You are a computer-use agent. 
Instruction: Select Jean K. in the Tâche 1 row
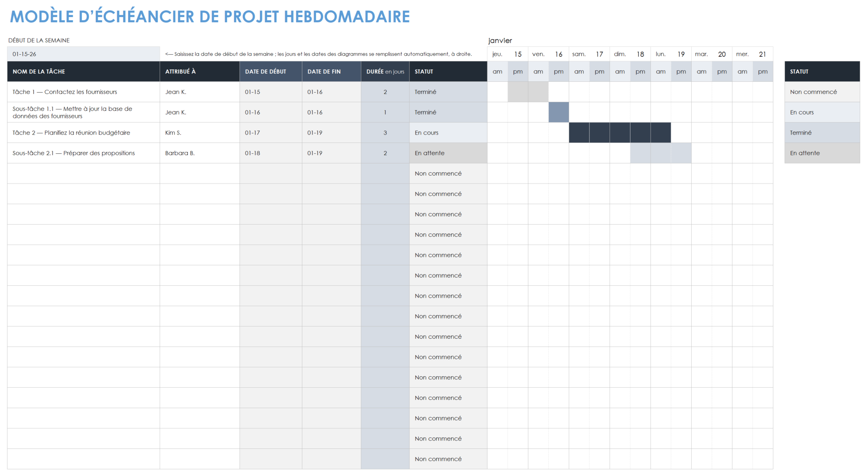(x=200, y=92)
